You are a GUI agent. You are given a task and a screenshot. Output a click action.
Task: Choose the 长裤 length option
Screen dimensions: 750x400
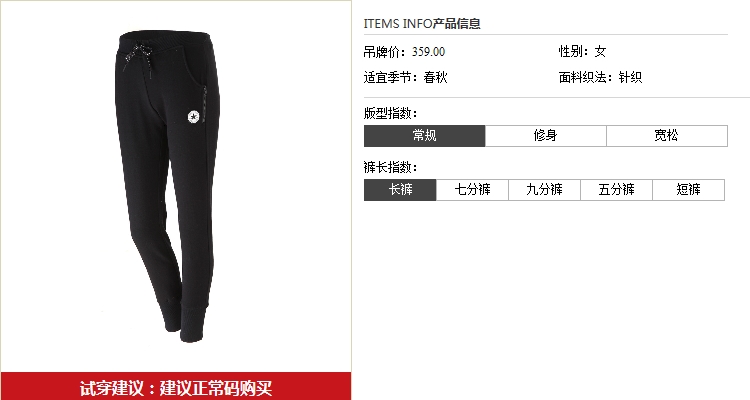[x=400, y=190]
